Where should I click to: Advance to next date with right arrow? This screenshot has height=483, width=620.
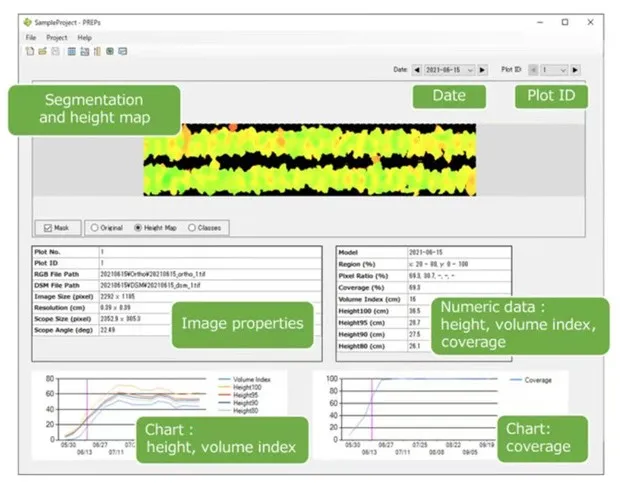pyautogui.click(x=482, y=70)
